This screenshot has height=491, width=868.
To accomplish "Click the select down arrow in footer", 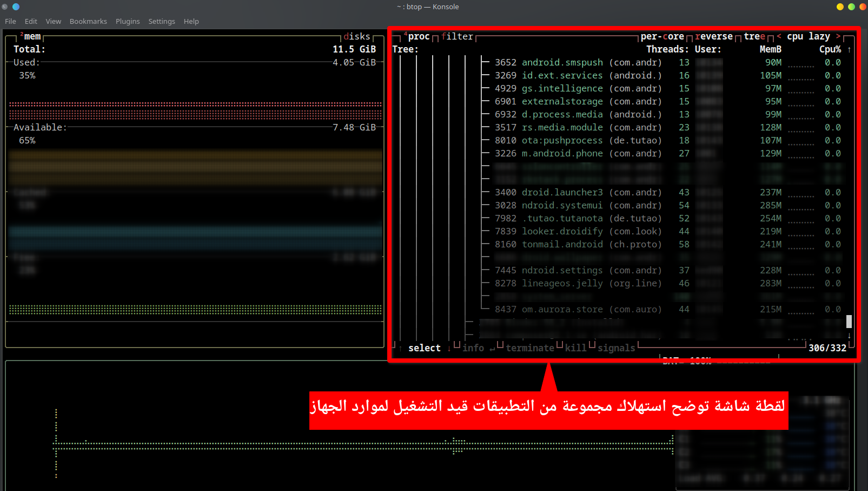I will [x=449, y=348].
